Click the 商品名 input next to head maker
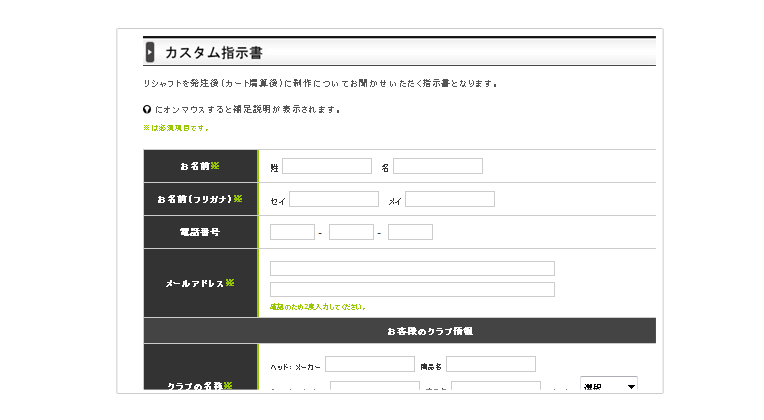Screen dimensions: 764x420 pos(491,364)
